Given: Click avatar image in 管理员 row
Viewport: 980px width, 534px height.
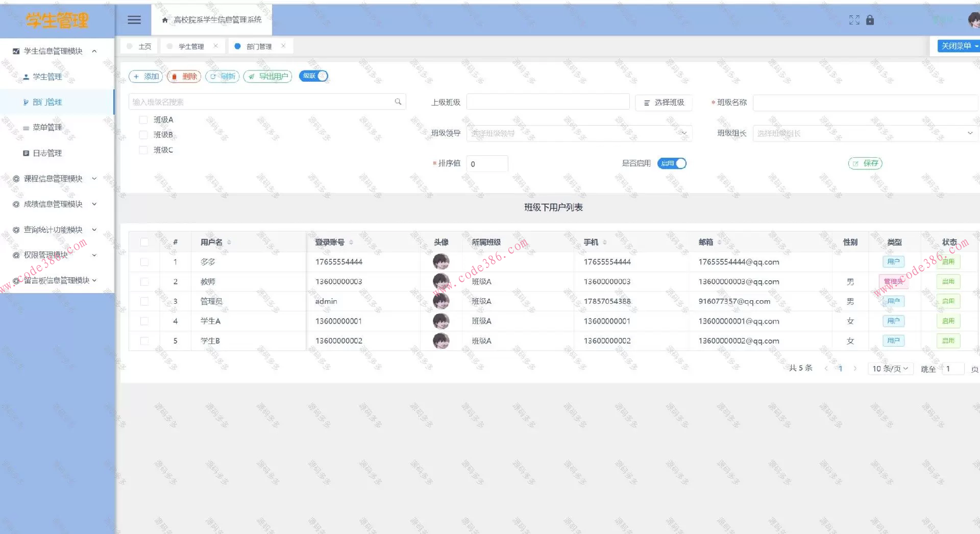Looking at the screenshot, I should pyautogui.click(x=441, y=301).
